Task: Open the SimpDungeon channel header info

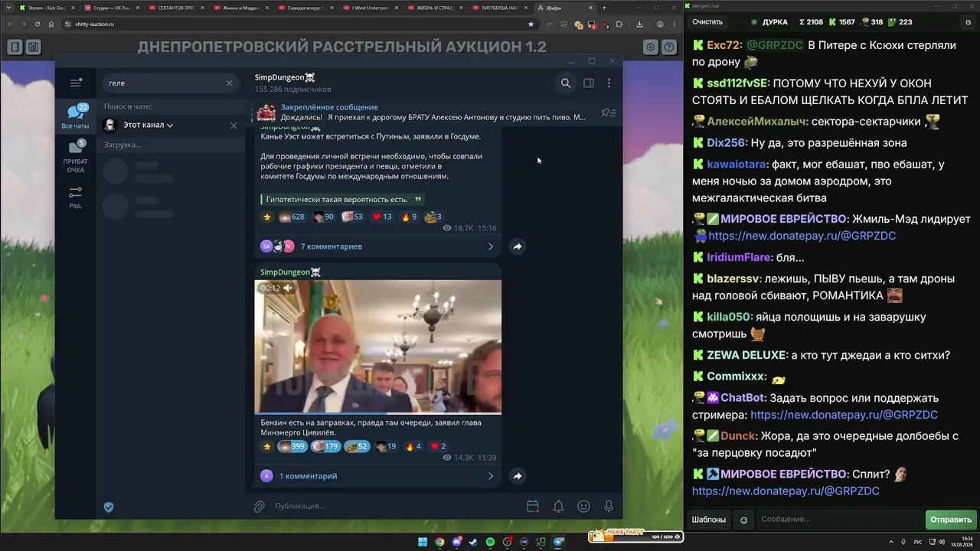Action: 293,83
